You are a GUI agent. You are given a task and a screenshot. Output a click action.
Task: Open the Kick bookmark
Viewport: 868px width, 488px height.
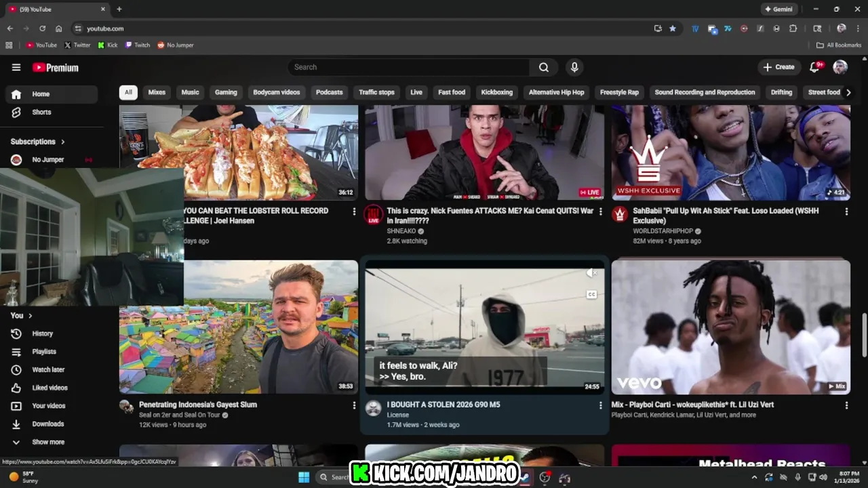pos(108,45)
